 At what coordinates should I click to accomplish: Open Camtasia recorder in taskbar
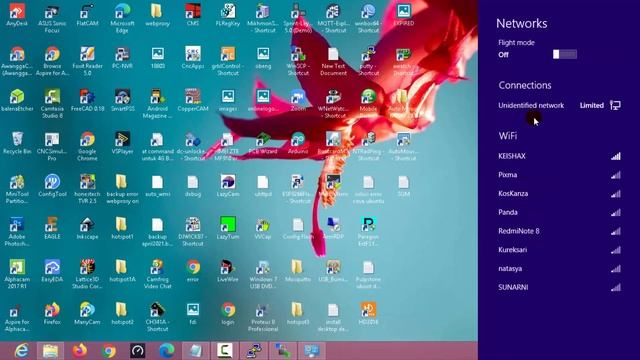click(225, 351)
